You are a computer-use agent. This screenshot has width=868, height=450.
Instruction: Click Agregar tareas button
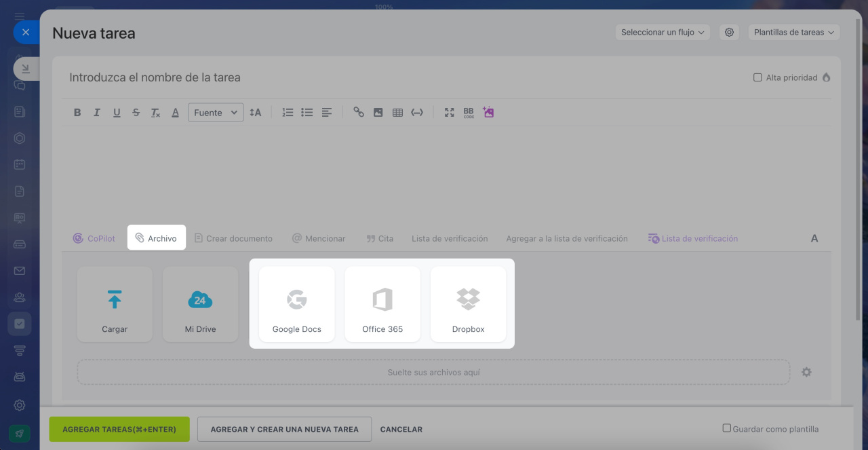(119, 429)
